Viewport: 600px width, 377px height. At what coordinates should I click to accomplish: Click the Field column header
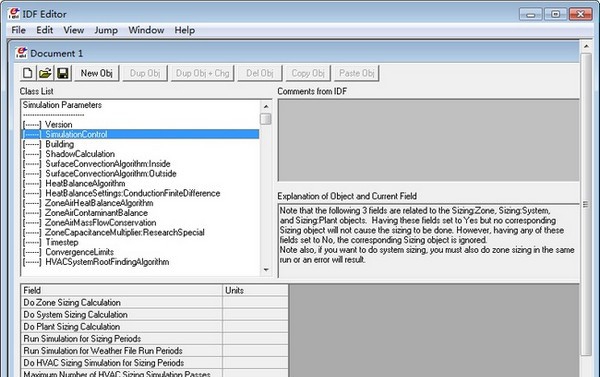(x=122, y=290)
